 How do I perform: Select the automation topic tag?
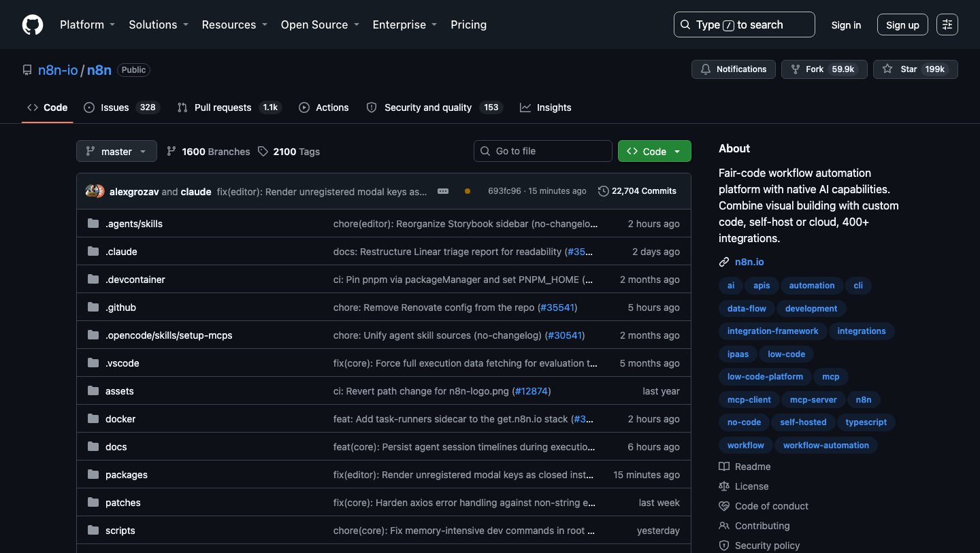[812, 286]
